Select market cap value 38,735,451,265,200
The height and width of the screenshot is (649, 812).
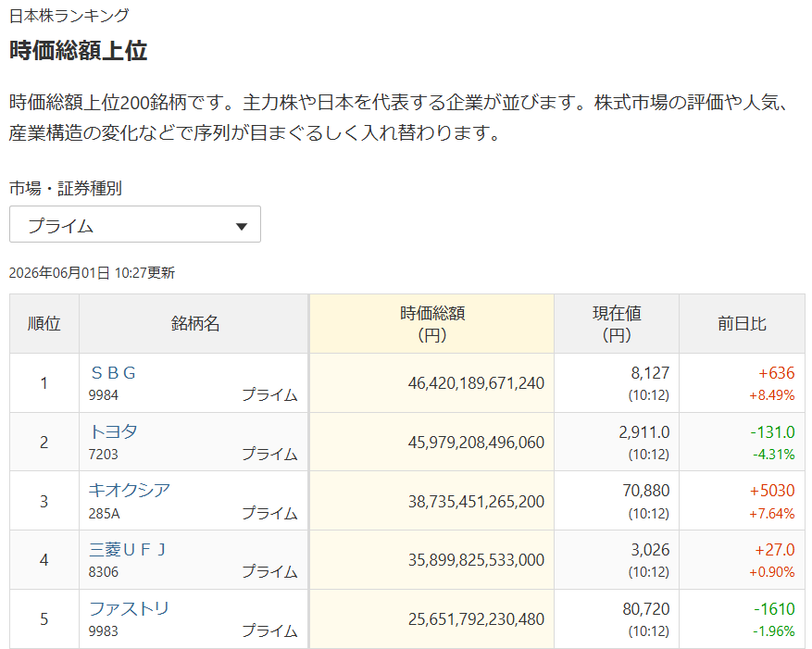coord(476,502)
